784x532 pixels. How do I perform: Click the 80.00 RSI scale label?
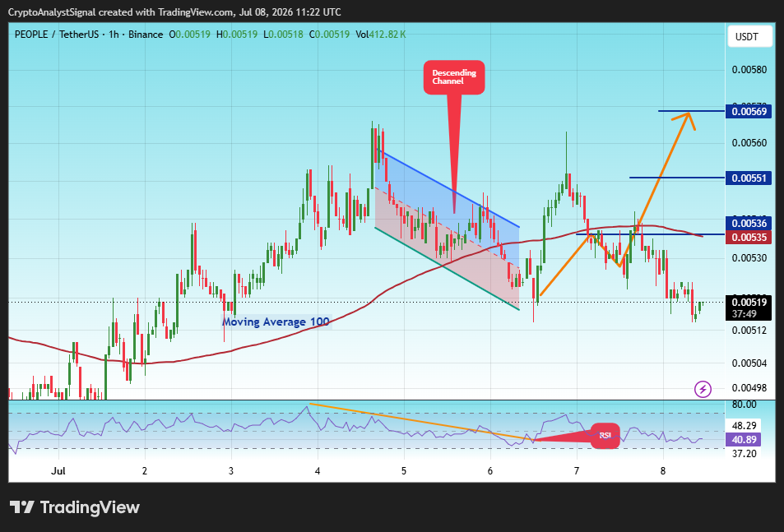[744, 404]
